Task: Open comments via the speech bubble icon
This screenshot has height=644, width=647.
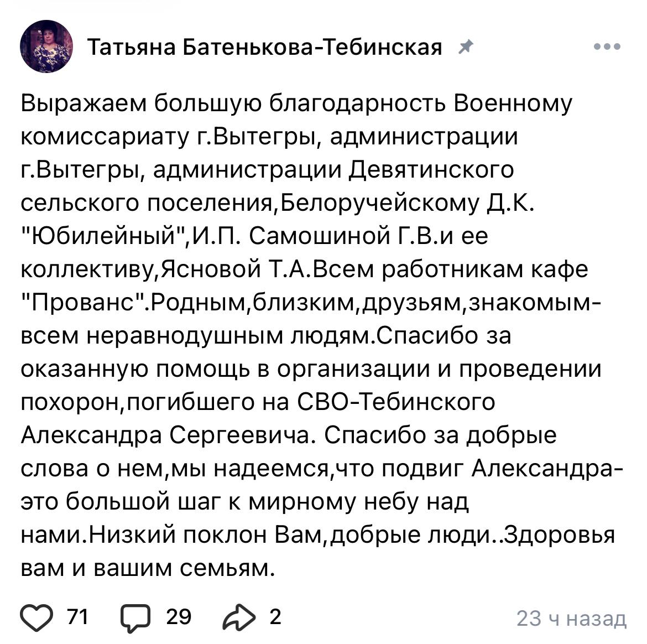Action: [x=135, y=618]
